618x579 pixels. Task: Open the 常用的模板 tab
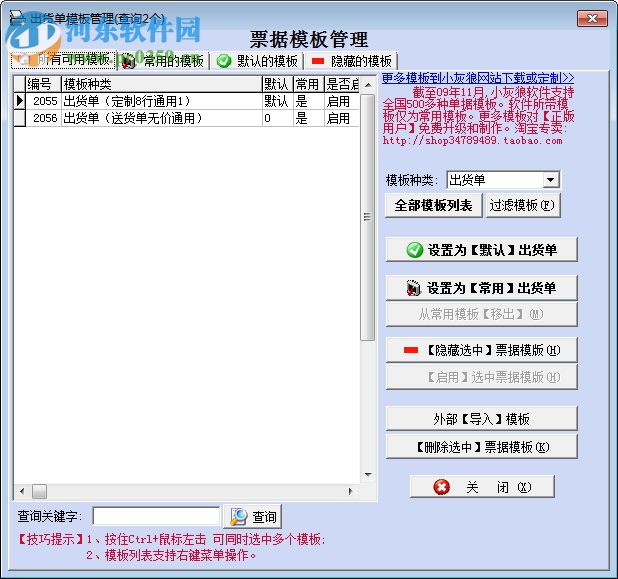point(164,61)
